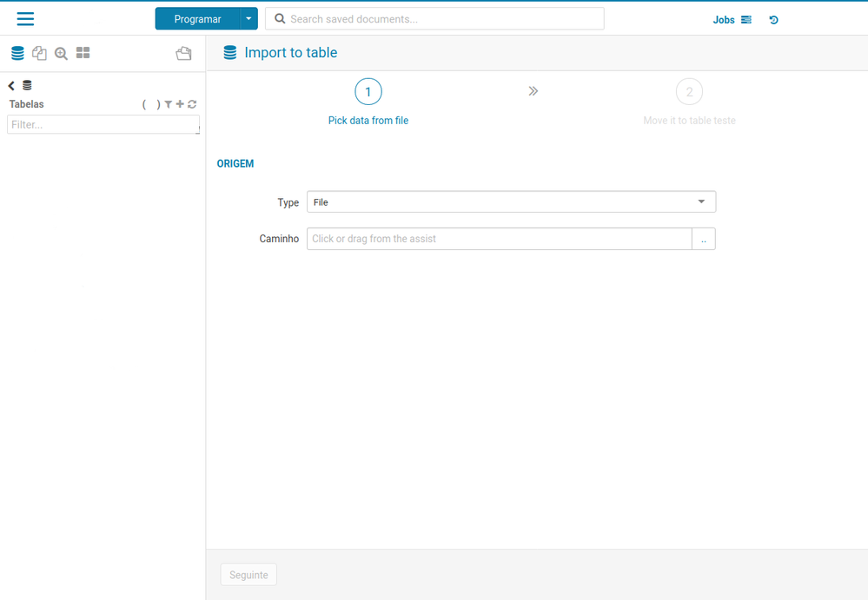
Task: Add a new table with plus icon
Action: click(x=180, y=104)
